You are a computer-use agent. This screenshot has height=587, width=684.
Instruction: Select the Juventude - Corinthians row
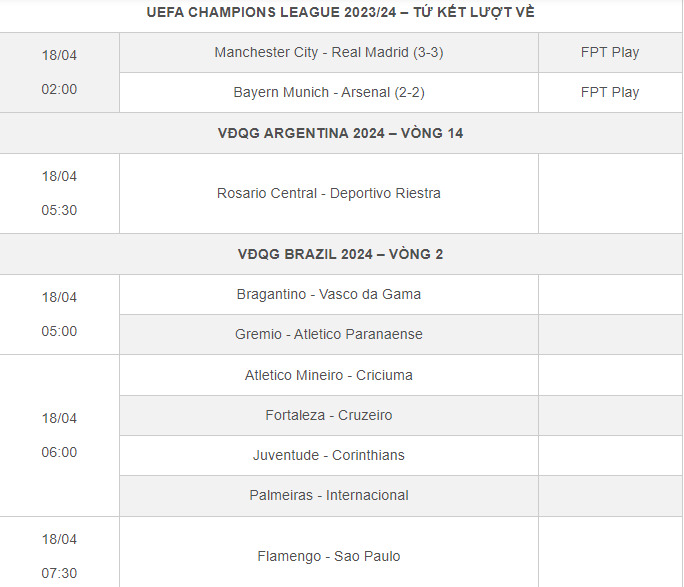tap(329, 455)
